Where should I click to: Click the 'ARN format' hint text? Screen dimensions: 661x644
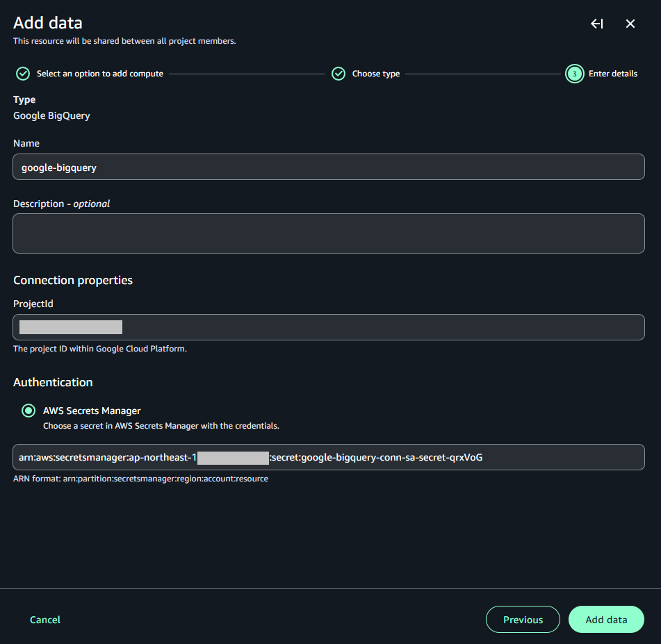[141, 479]
